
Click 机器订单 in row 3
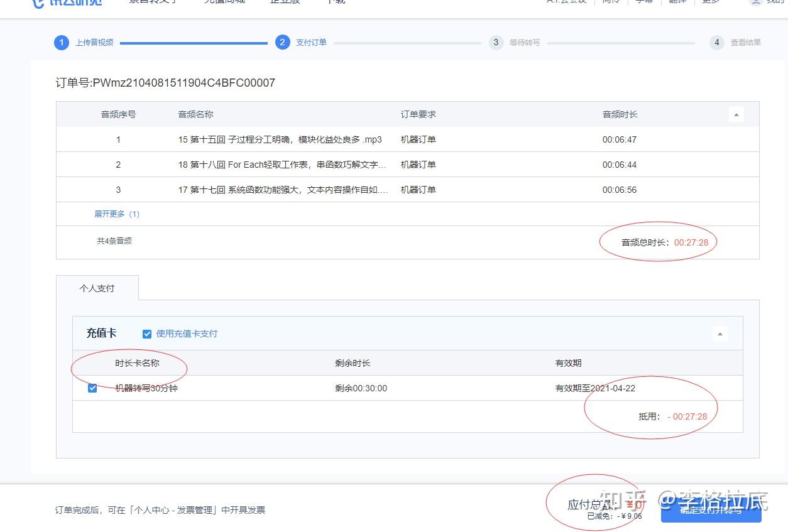(419, 190)
